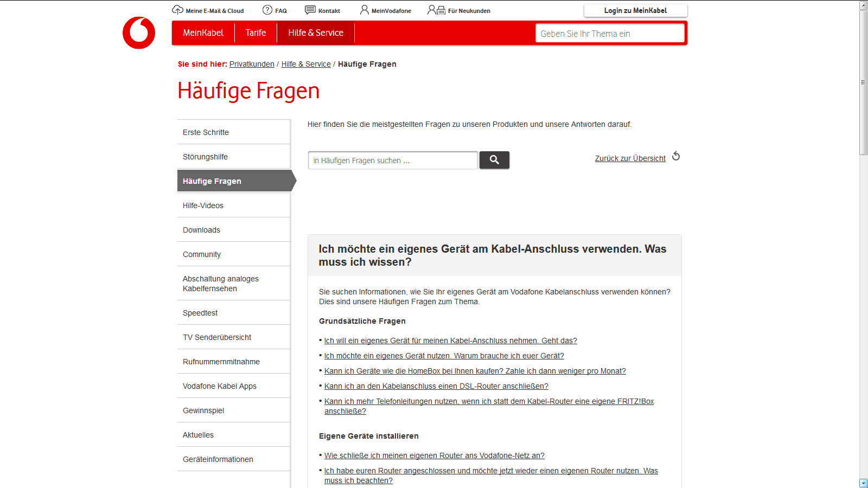Open 'Warum brauche ich euer Gerät?' question
This screenshot has height=488, width=868.
click(444, 356)
